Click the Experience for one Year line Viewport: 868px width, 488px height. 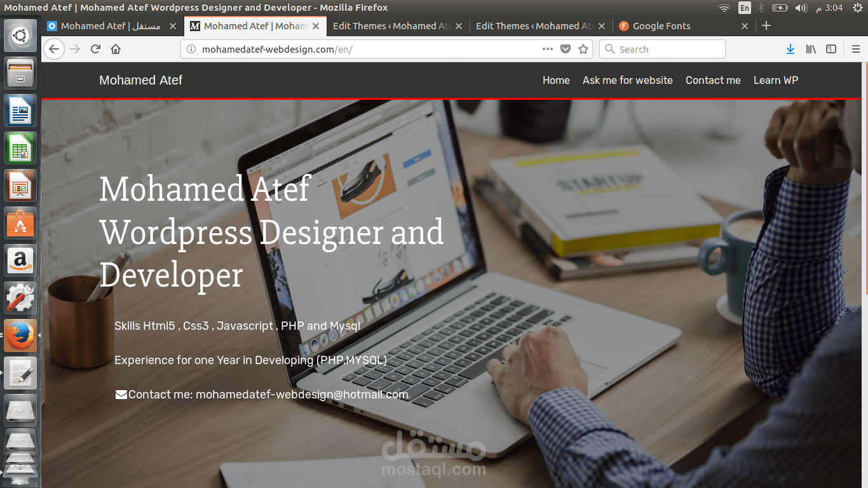pos(250,360)
